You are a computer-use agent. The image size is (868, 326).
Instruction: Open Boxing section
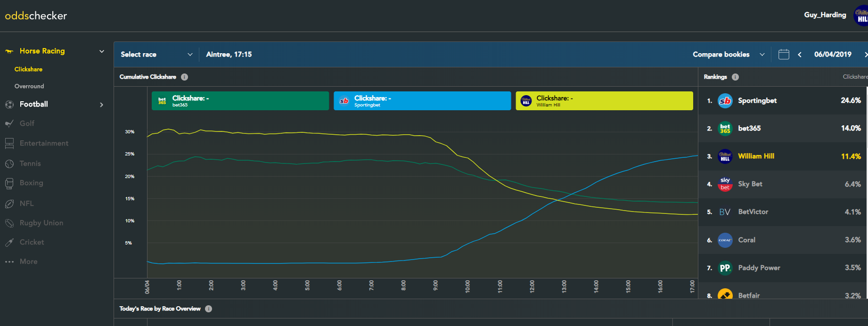31,183
